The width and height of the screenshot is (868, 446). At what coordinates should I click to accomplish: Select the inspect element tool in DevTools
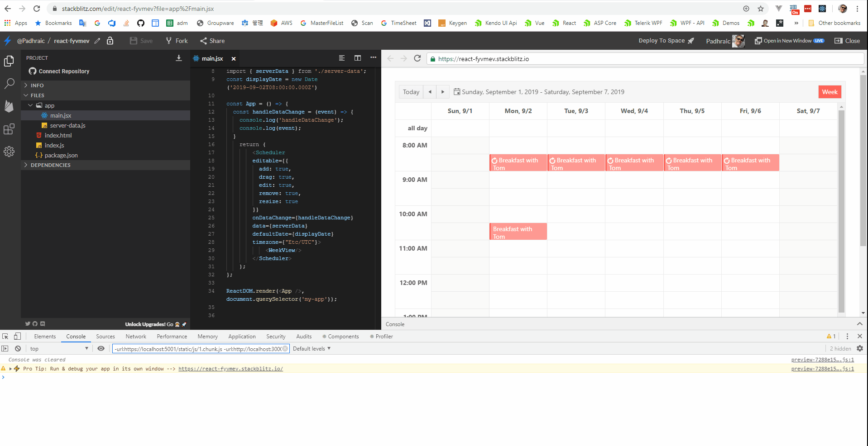[5, 336]
